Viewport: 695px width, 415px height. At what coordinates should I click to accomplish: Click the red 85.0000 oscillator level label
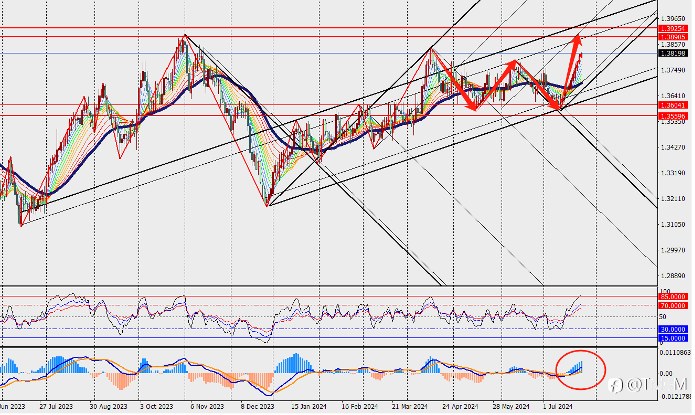(673, 297)
